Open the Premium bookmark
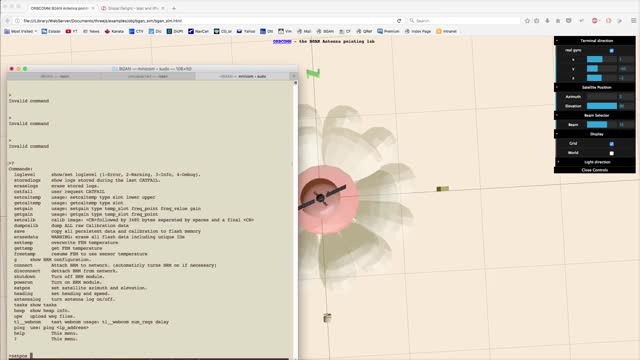The width and height of the screenshot is (640, 360). pos(389,31)
